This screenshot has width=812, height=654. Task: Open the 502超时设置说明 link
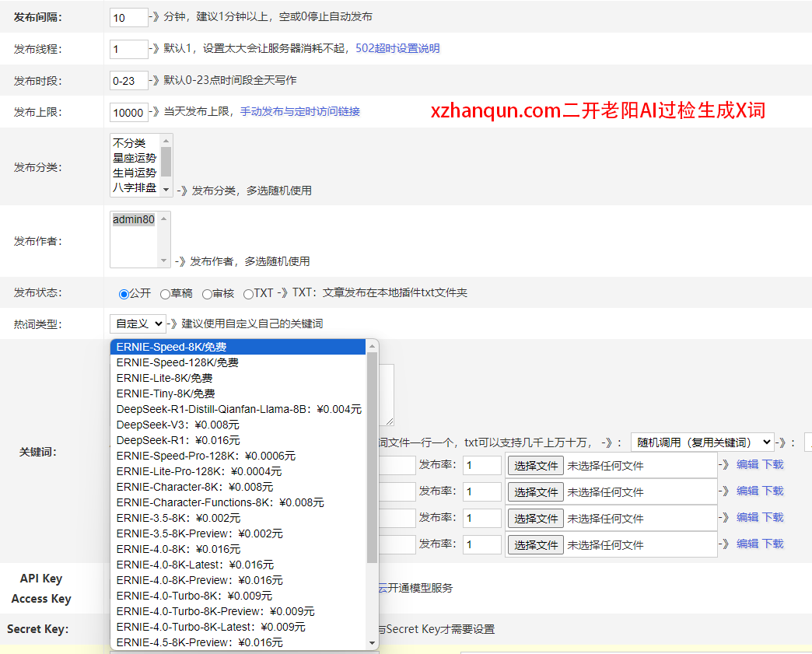tap(397, 48)
